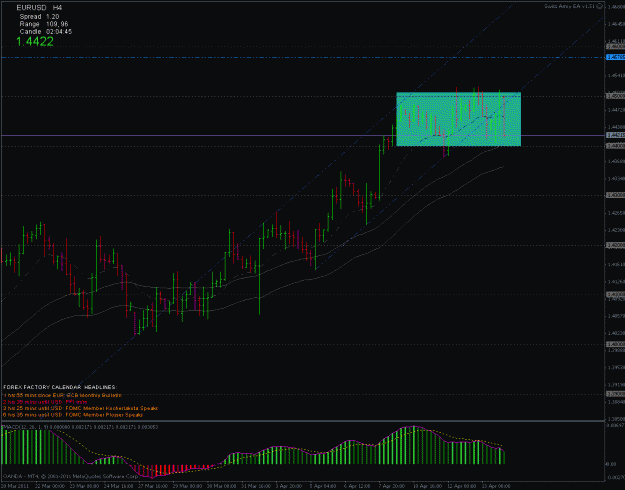Click the ECB Monthly Bulletin headline
This screenshot has height=490, width=625.
pyautogui.click(x=62, y=395)
